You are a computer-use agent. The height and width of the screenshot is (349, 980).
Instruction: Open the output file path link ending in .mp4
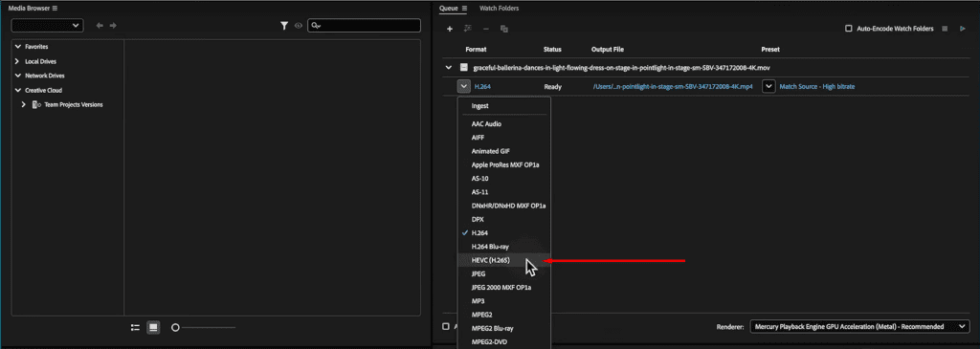(x=673, y=87)
